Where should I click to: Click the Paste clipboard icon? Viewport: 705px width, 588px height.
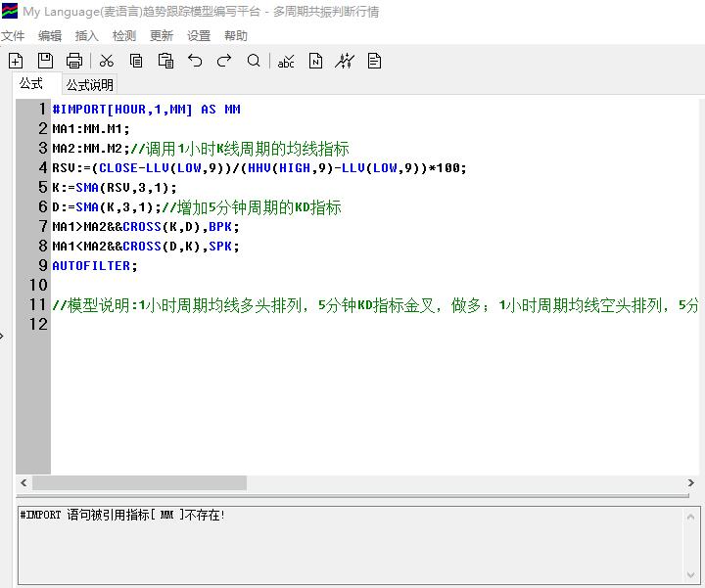[x=165, y=61]
